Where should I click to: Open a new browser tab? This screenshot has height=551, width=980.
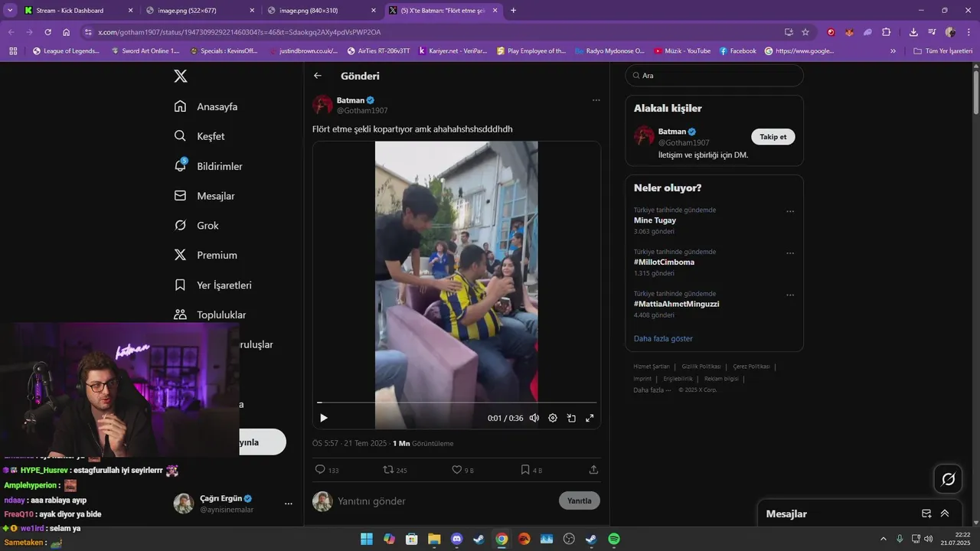(513, 11)
